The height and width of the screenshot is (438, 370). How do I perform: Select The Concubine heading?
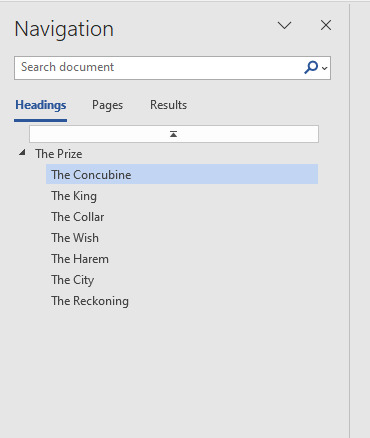point(182,175)
